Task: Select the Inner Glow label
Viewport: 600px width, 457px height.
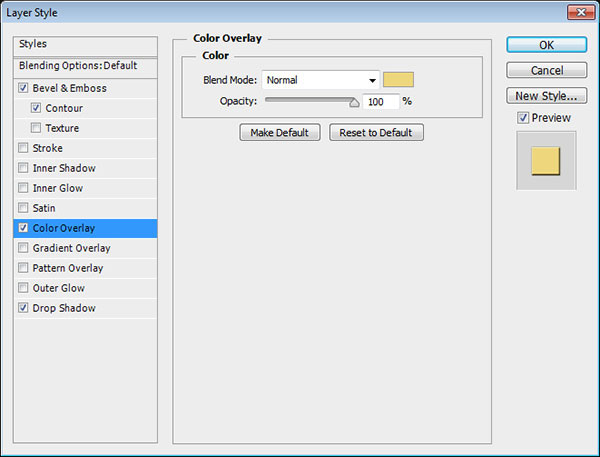Action: [x=58, y=188]
